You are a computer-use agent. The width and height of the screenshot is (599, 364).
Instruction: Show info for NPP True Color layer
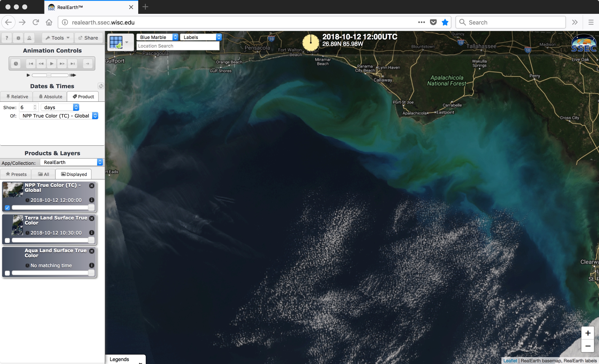[x=92, y=200]
